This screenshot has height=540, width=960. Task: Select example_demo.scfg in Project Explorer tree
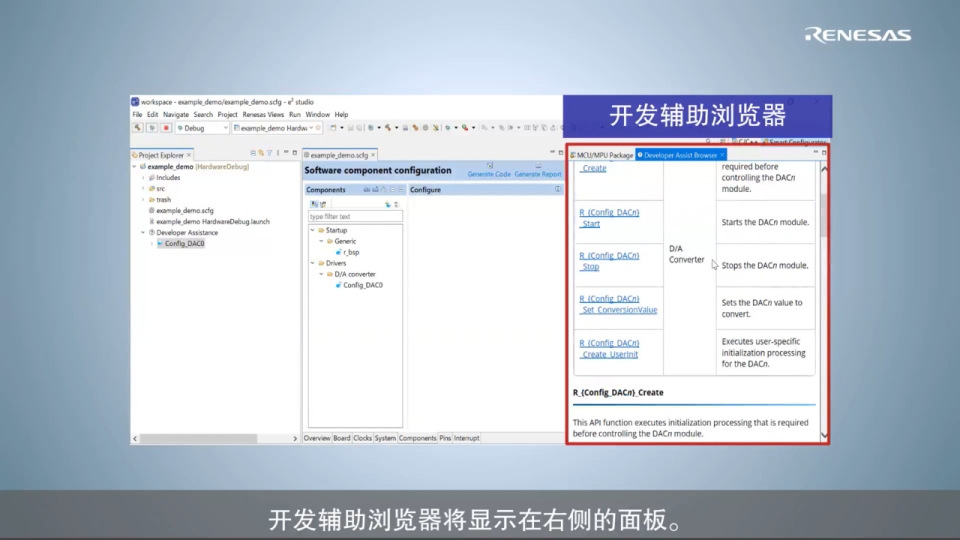coord(184,211)
